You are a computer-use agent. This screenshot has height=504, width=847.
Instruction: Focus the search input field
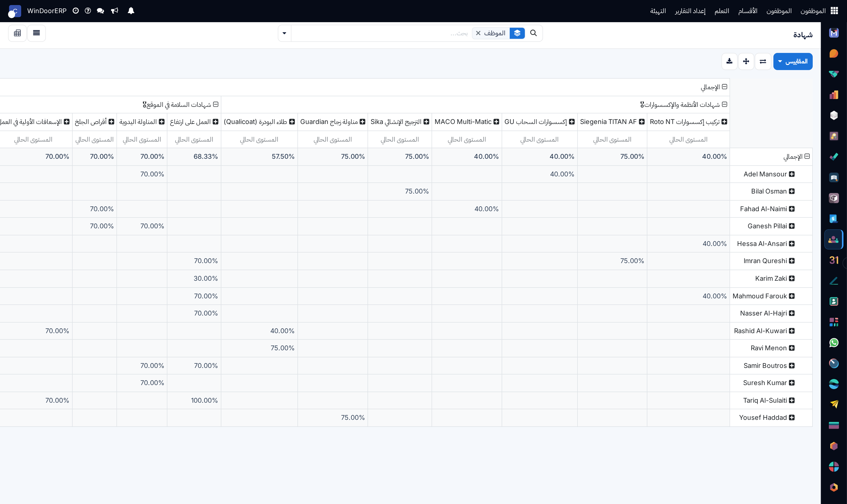click(x=381, y=33)
